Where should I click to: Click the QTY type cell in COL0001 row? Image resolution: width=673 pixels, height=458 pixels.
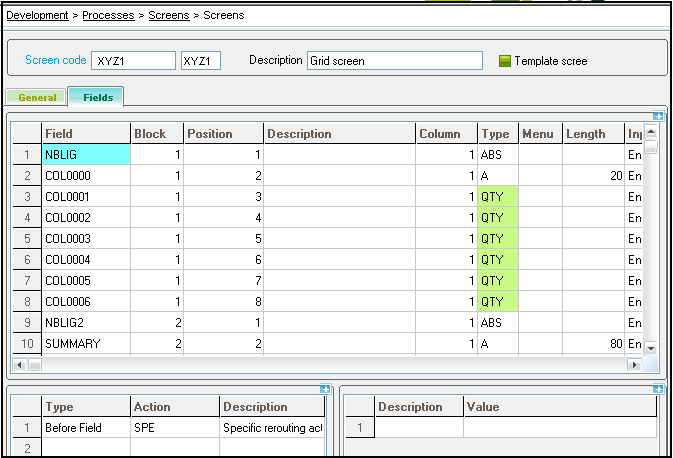coord(498,197)
